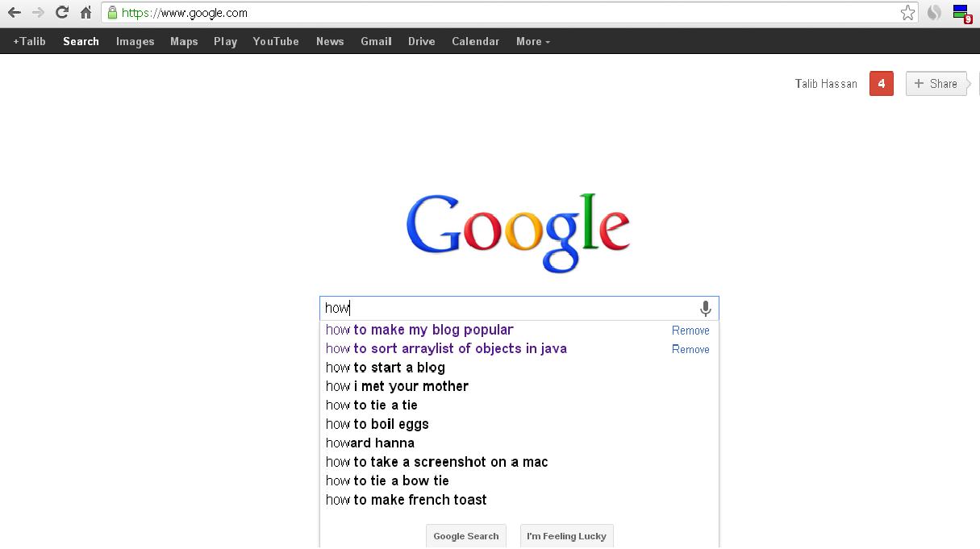Click the I'm Feeling Lucky button
Image resolution: width=980 pixels, height=549 pixels.
point(566,535)
